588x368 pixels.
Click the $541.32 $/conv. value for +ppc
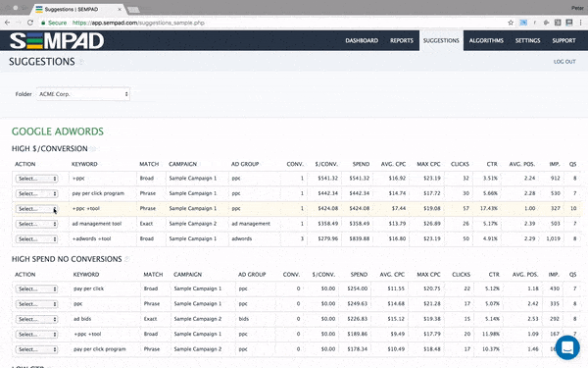tap(327, 178)
